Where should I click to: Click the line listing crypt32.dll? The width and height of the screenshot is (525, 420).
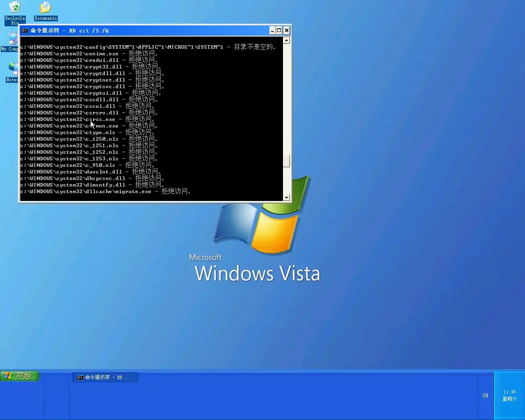[91, 67]
